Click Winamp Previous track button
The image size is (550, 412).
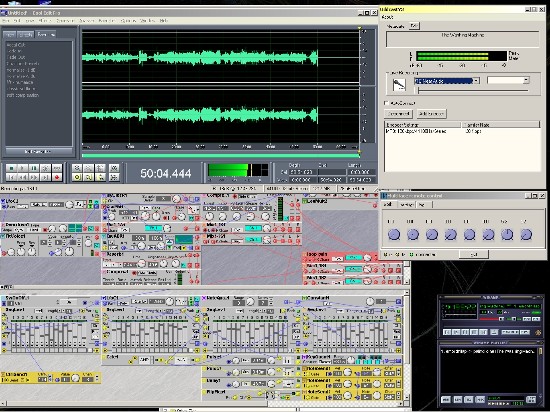(447, 332)
